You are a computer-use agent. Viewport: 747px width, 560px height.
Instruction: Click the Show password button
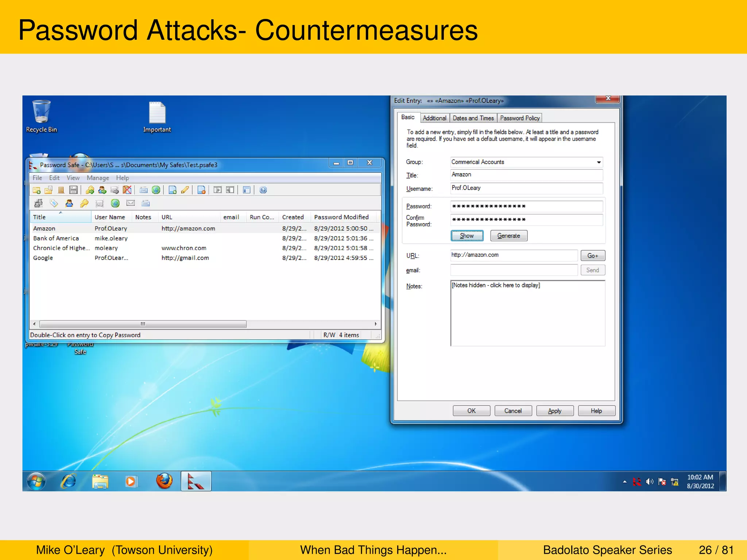467,236
